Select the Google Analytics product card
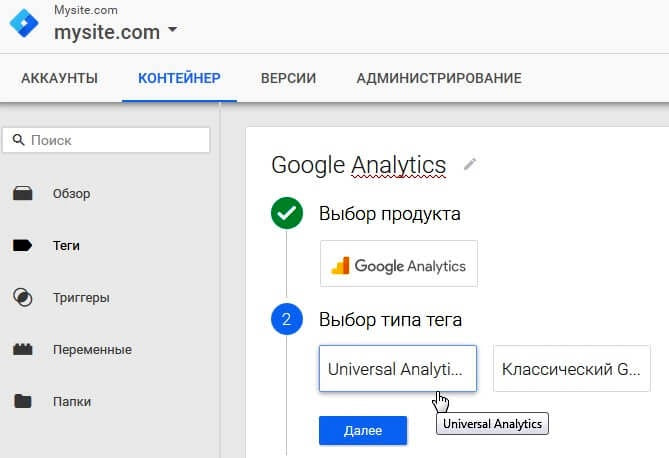Viewport: 669px width, 458px height. click(399, 264)
